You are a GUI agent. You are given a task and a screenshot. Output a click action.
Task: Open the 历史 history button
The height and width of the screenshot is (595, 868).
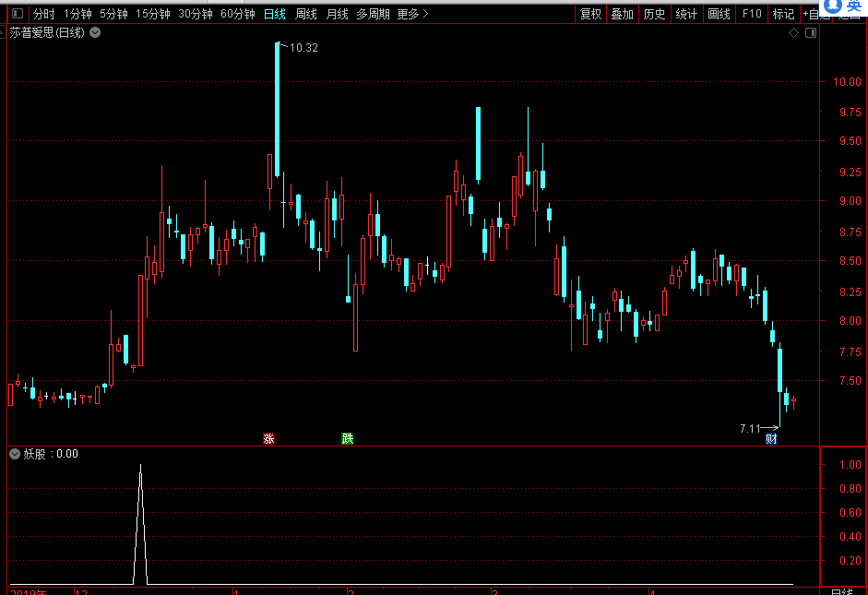click(654, 14)
